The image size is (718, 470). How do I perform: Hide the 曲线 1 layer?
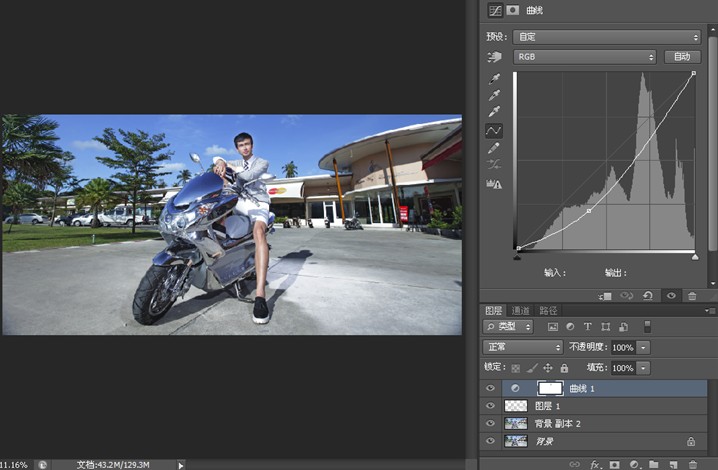pyautogui.click(x=490, y=388)
